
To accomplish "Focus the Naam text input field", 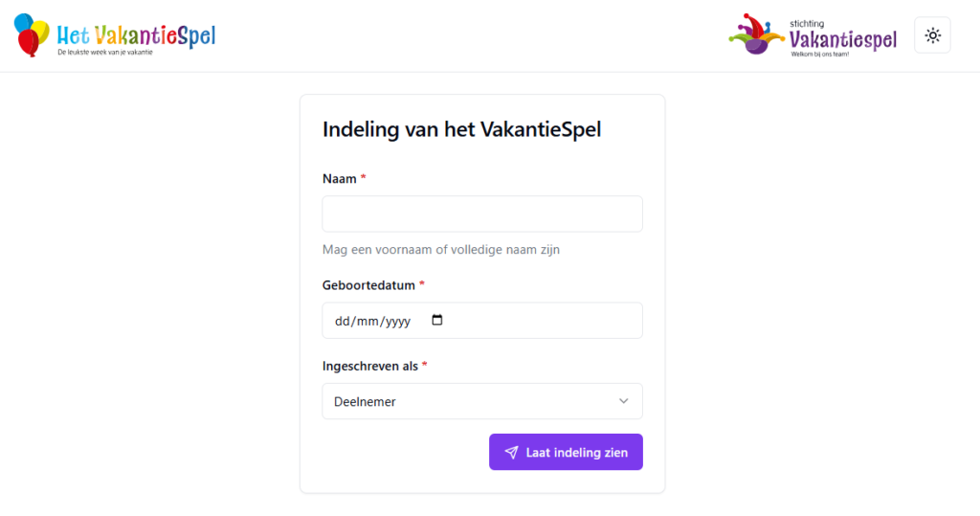I will tap(482, 213).
